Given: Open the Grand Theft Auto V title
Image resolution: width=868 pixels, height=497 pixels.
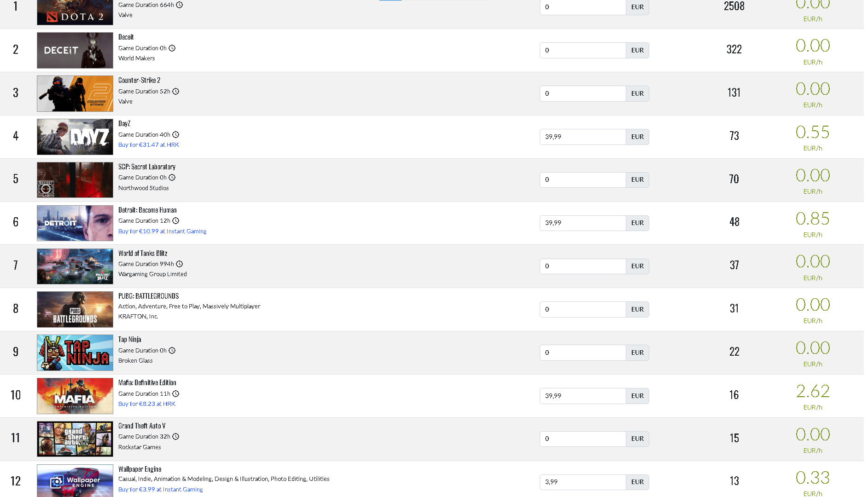Looking at the screenshot, I should 142,426.
